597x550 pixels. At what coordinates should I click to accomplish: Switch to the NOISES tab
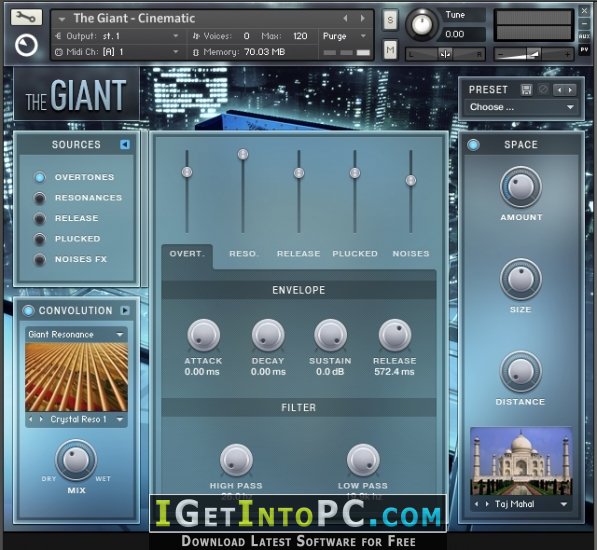[411, 254]
